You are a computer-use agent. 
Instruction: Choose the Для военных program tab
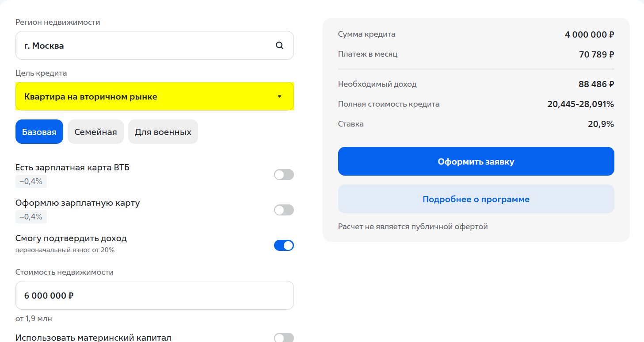pos(163,132)
